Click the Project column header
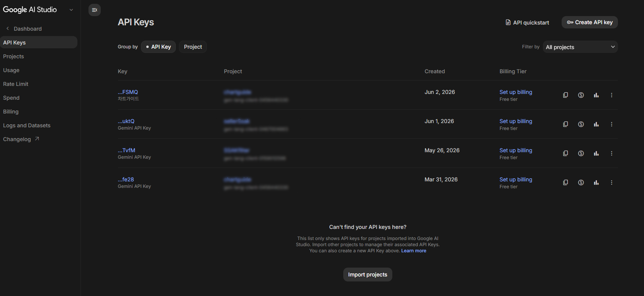644x296 pixels. point(233,71)
